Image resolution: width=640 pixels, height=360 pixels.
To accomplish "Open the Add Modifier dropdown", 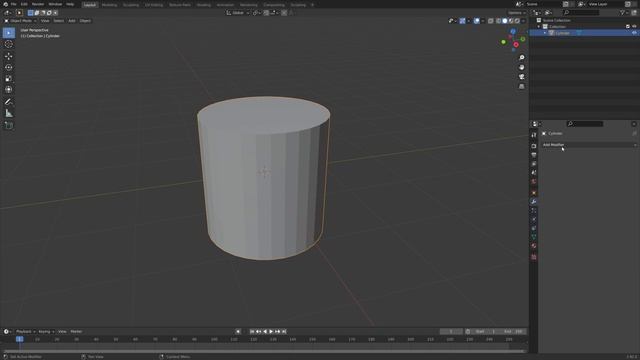I will point(589,145).
